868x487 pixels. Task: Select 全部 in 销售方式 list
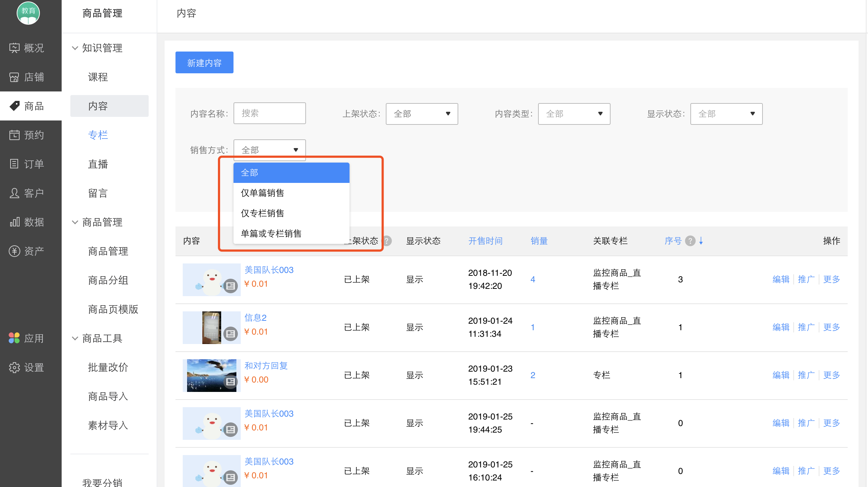[x=291, y=173]
